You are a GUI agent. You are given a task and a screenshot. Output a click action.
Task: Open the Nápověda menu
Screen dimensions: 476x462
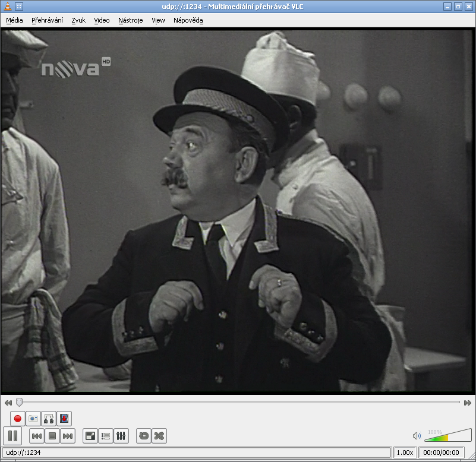[x=188, y=20]
